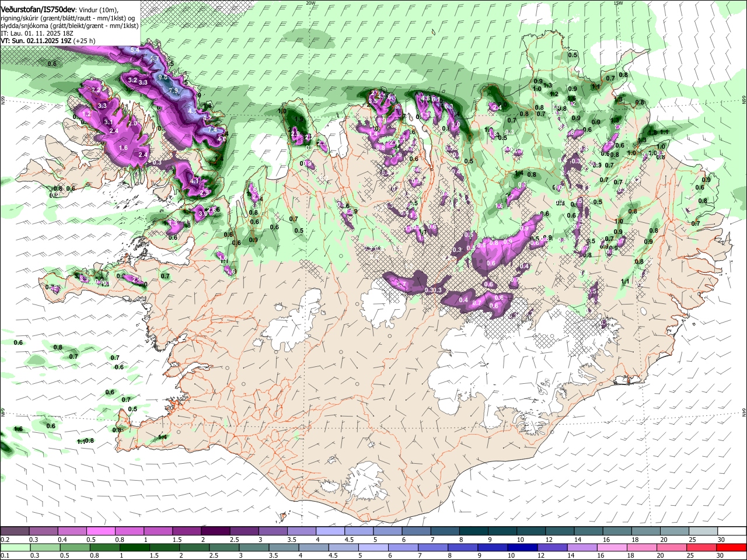Select the palest green 0.1 mm rain swatch

click(15, 547)
